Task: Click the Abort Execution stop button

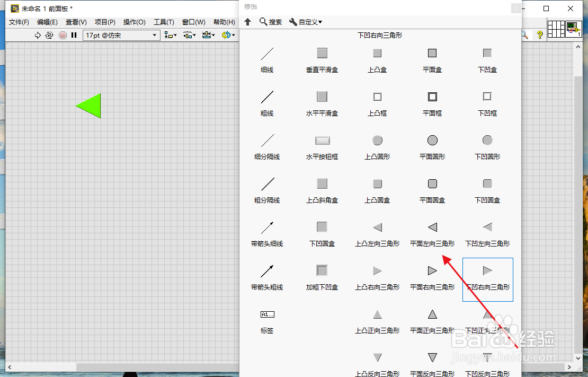Action: click(x=63, y=36)
